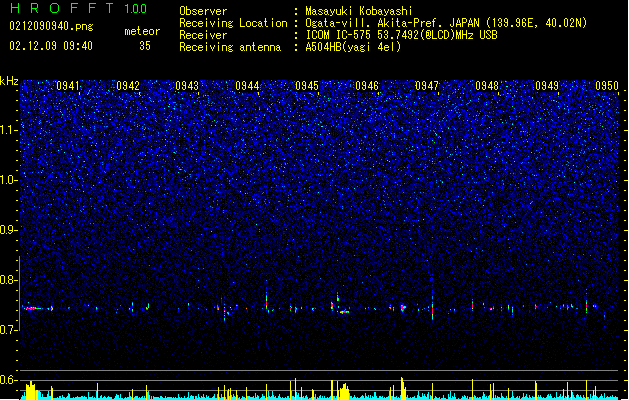629x400 pixels.
Task: Click the Receiving Location label
Action: (x=233, y=23)
